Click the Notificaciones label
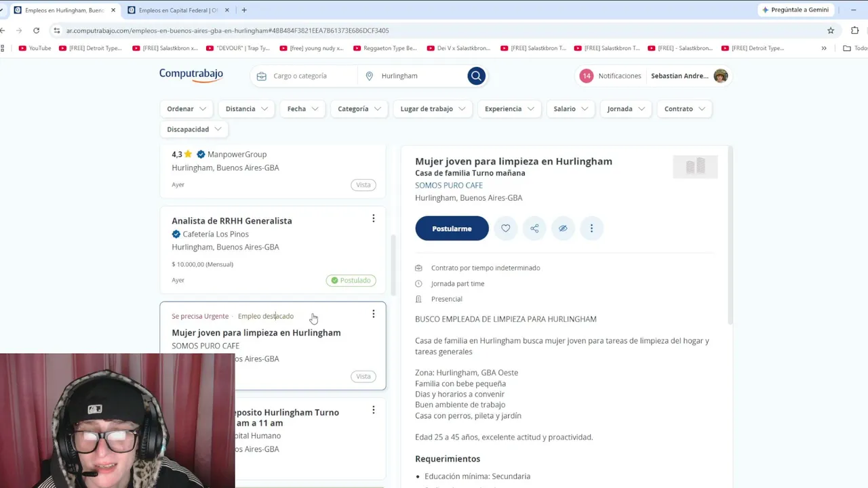Image resolution: width=868 pixels, height=488 pixels. pyautogui.click(x=620, y=76)
